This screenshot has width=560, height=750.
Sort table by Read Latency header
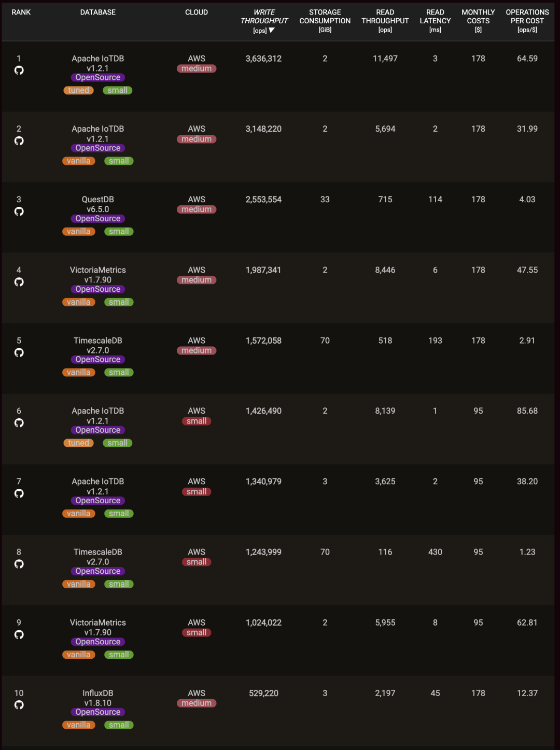click(x=435, y=21)
